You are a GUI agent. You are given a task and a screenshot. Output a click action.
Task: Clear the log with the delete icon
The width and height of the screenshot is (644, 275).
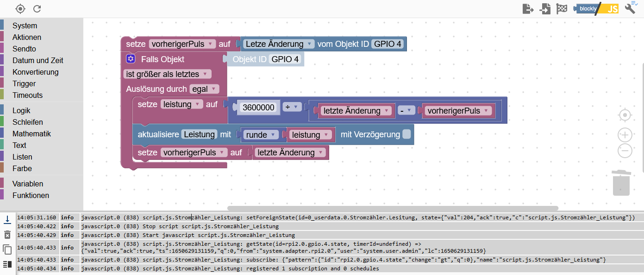click(7, 234)
